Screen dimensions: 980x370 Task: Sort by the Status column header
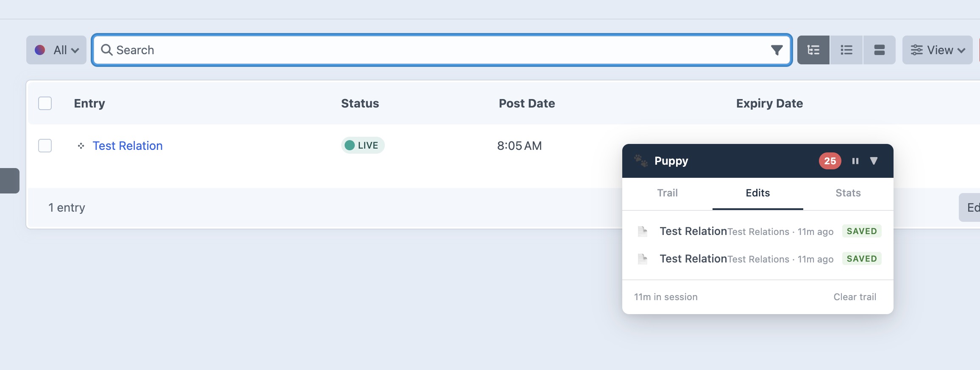coord(360,103)
